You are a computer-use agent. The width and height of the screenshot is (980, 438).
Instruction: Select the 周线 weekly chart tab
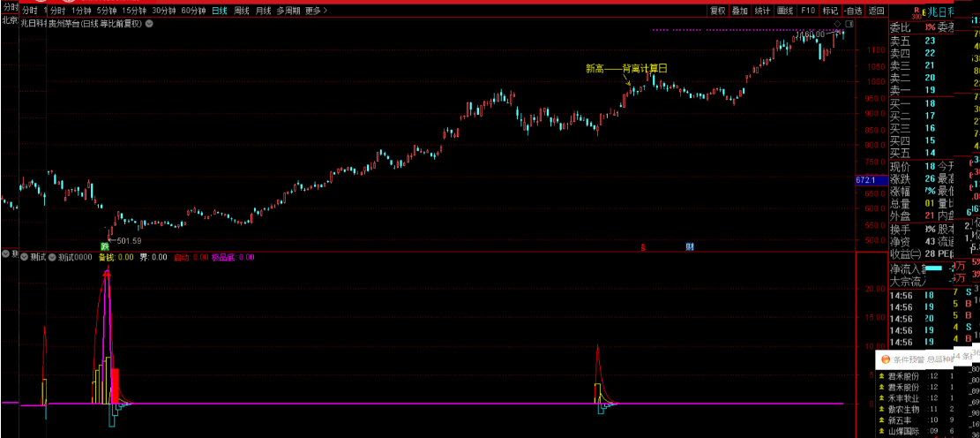pyautogui.click(x=241, y=11)
